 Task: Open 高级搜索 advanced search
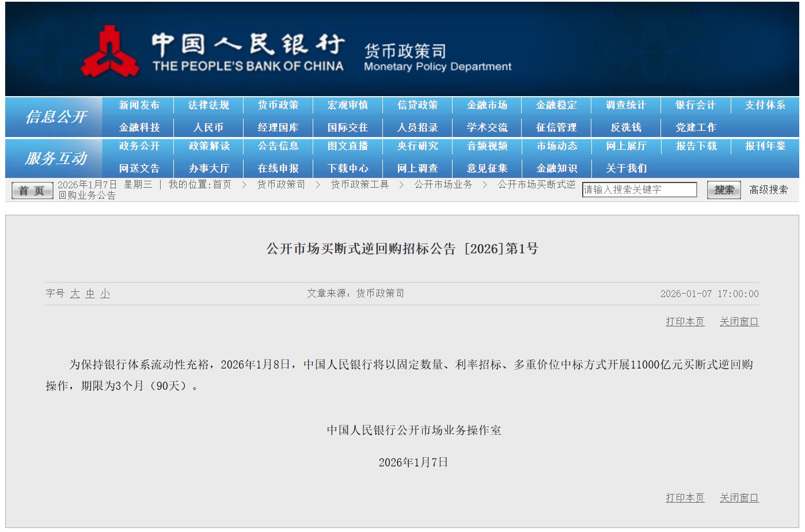point(768,190)
